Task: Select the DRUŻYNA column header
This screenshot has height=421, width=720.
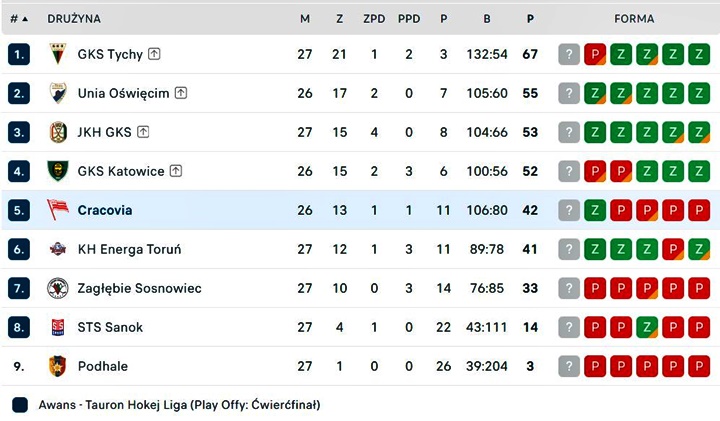Action: pos(74,19)
